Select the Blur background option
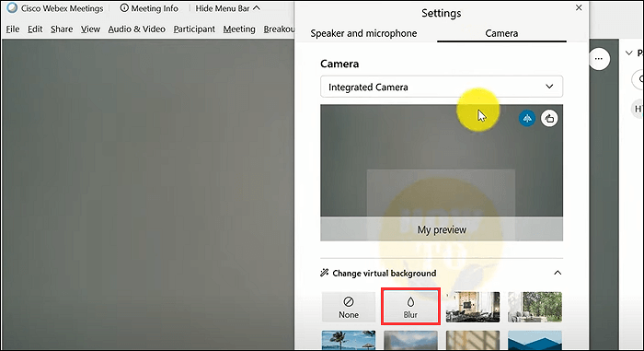 click(410, 307)
